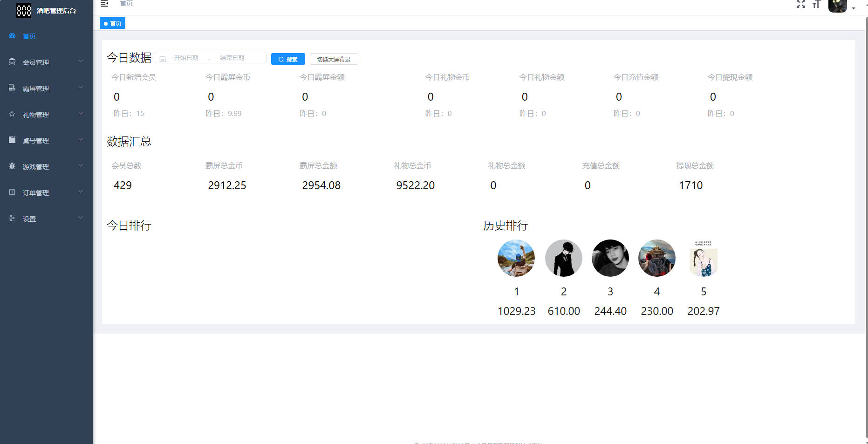Click the 结束日期 input field
868x444 pixels.
point(232,58)
